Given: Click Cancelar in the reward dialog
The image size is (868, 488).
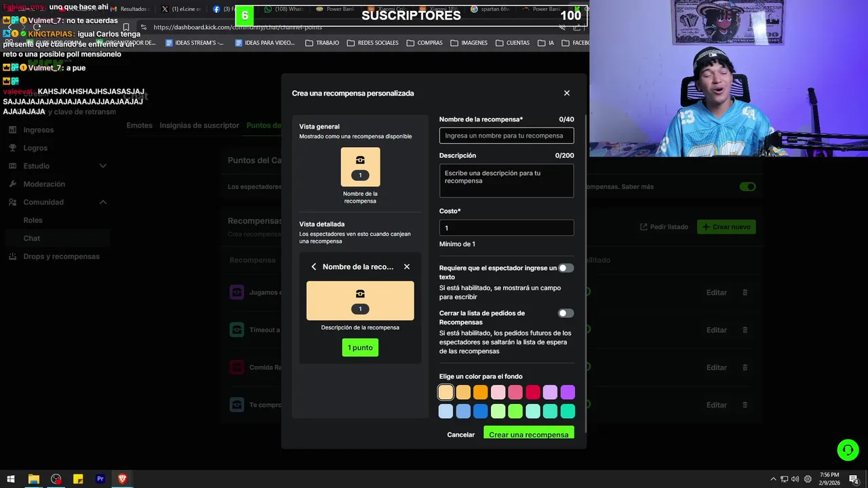Looking at the screenshot, I should point(461,434).
